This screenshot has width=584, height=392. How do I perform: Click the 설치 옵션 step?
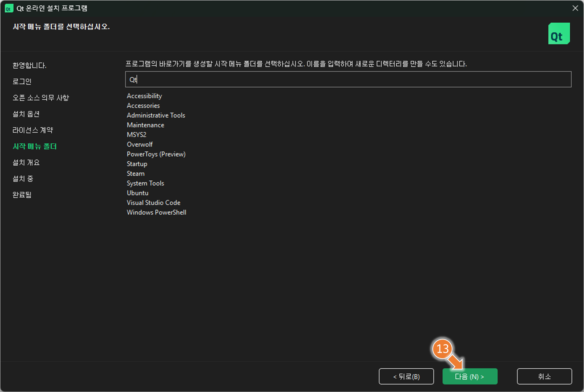26,114
